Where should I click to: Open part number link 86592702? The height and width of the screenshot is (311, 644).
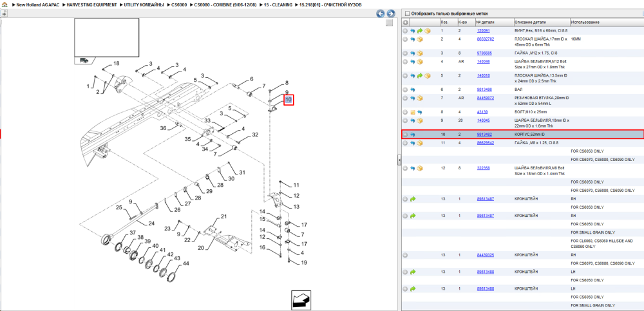click(x=485, y=39)
